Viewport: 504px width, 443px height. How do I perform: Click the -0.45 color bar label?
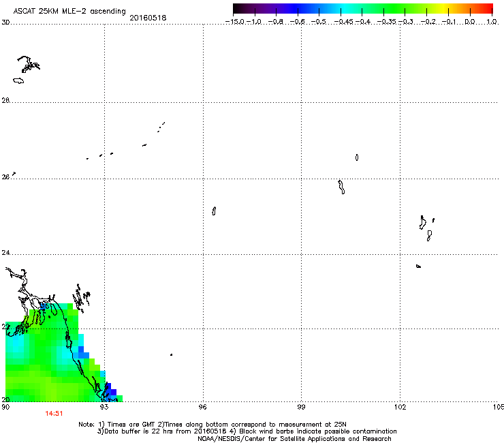[344, 22]
